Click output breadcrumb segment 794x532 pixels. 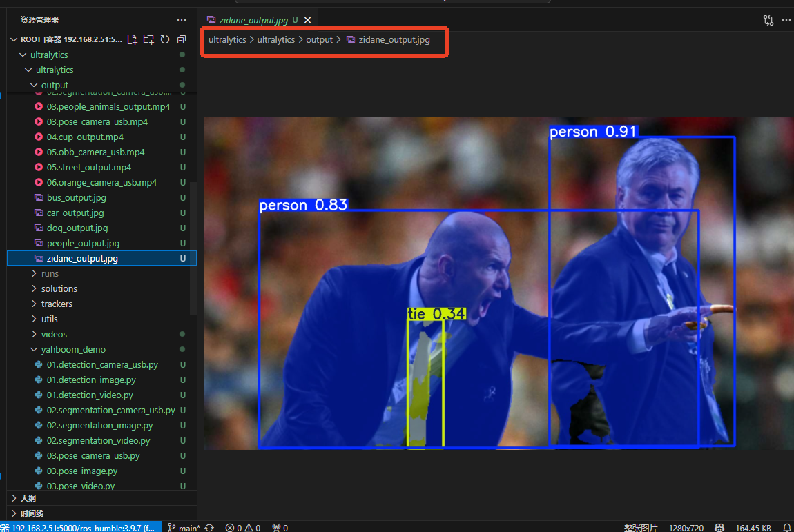319,39
